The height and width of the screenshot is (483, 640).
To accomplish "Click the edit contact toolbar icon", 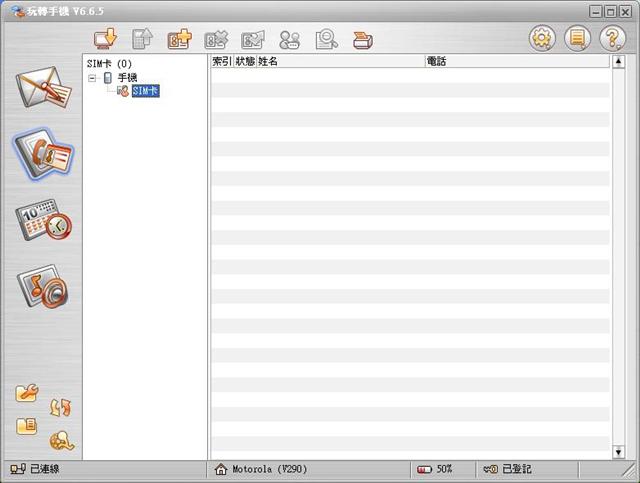I will click(253, 40).
